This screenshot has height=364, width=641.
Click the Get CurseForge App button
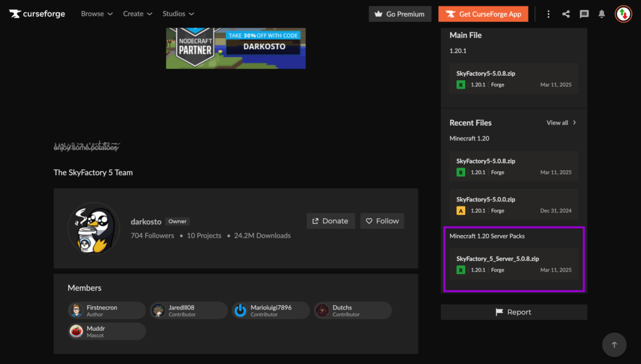483,14
